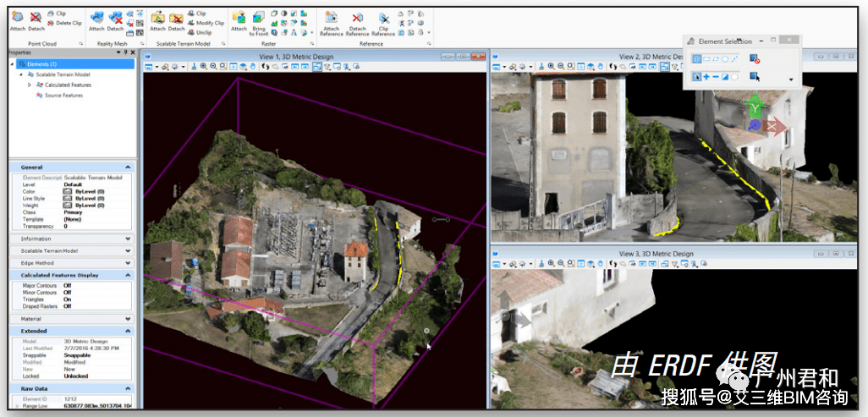Click Zoom In icon in View 3 toolbar

552,264
